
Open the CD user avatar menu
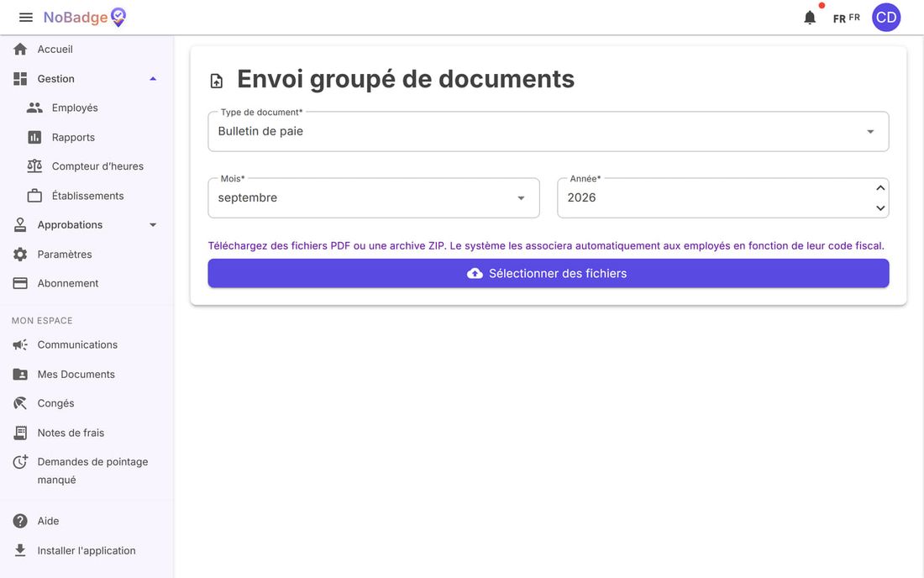(886, 18)
